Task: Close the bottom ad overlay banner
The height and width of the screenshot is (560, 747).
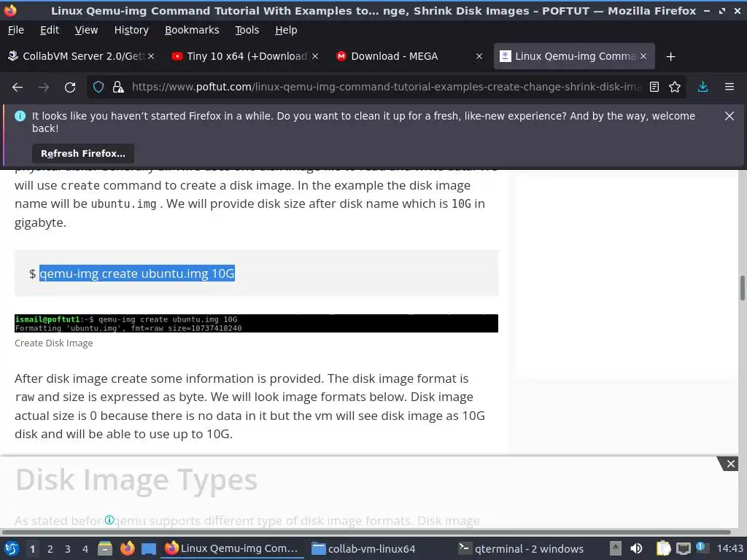Action: 730,464
